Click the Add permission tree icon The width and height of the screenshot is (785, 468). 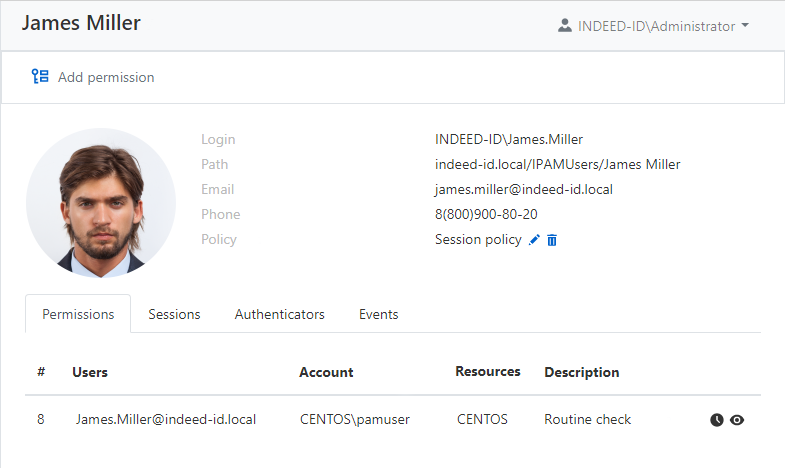[x=40, y=77]
